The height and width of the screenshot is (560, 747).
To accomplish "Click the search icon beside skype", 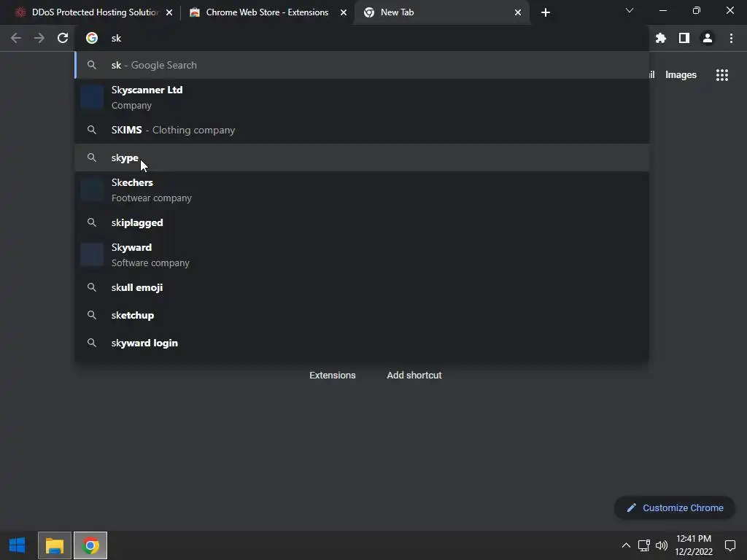I will 92,157.
